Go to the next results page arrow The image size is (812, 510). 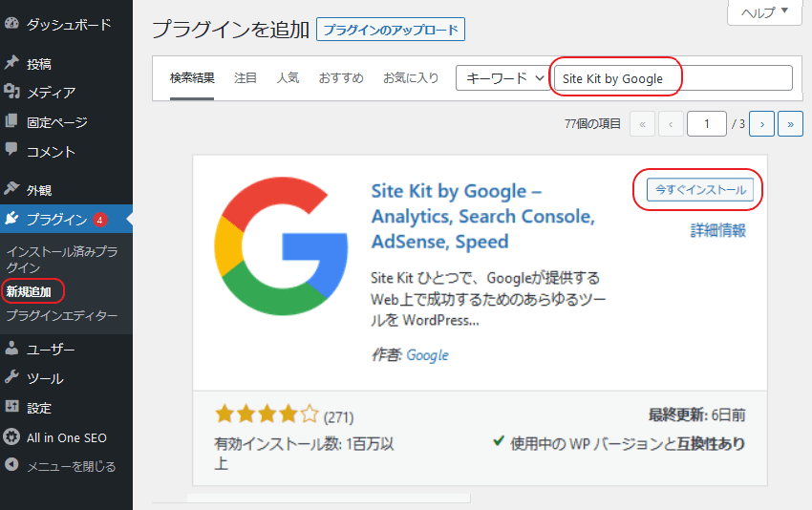pos(761,123)
